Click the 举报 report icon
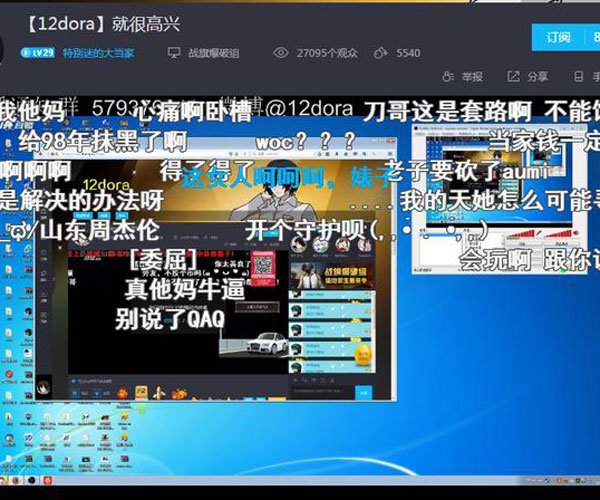The width and height of the screenshot is (600, 500). click(447, 77)
